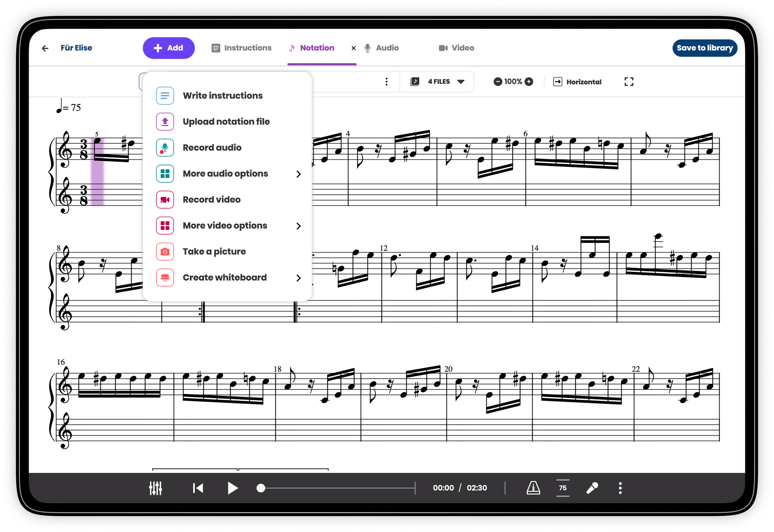774x532 pixels.
Task: Switch to the Instructions tab
Action: 241,48
